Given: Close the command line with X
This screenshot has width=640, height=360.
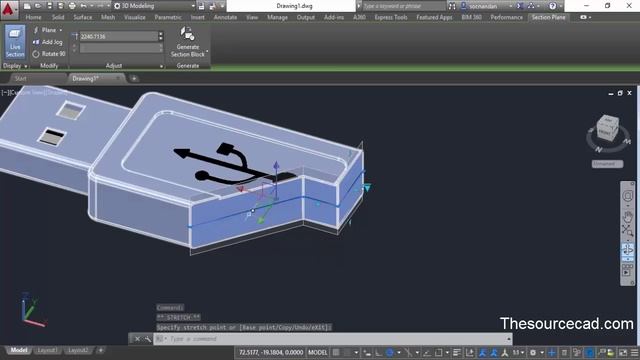Looking at the screenshot, I should point(138,339).
